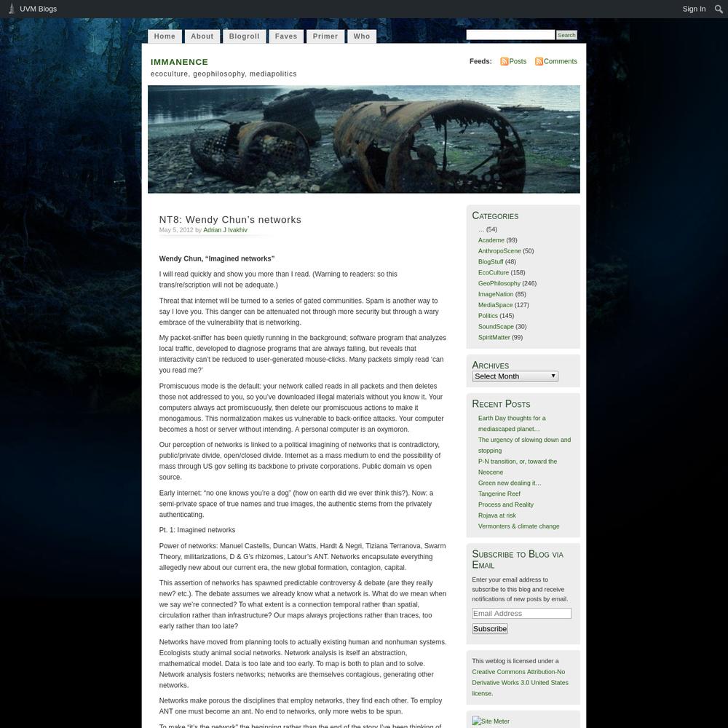Screen dimensions: 728x728
Task: Click the header banner image of rusted boilers
Action: coord(363,139)
